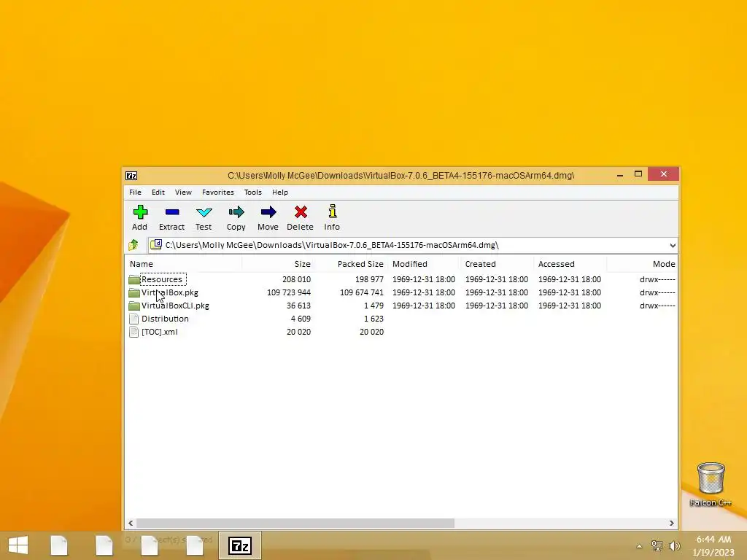
Task: Click the red Delete icon
Action: coord(301,212)
